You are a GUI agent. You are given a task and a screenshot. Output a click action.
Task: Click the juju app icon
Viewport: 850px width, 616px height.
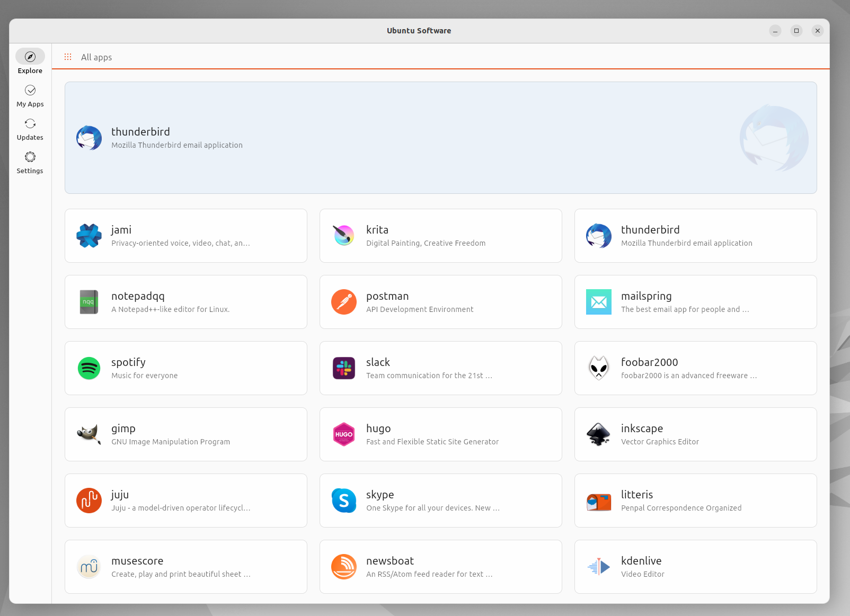point(89,501)
